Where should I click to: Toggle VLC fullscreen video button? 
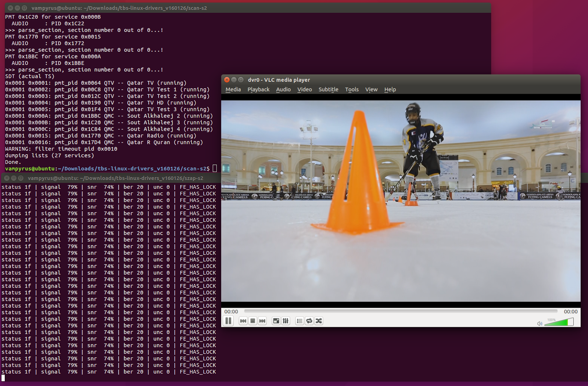(x=276, y=321)
